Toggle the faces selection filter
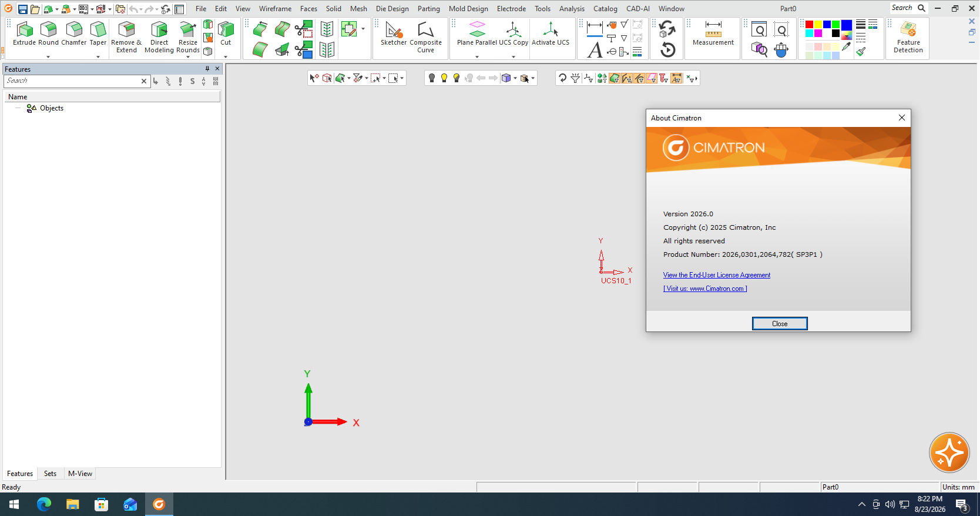980x516 pixels. click(x=614, y=78)
